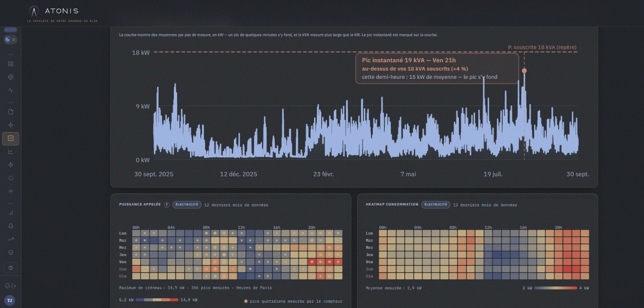
Task: Open the bar chart icon in sidebar
Action: tap(11, 213)
